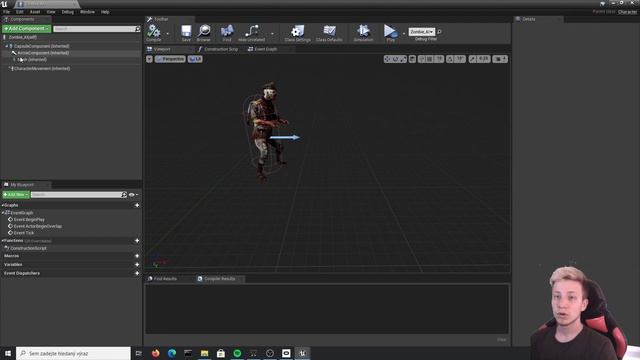The width and height of the screenshot is (640, 360).
Task: Open Class Defaults from the toolbar
Action: 329,33
